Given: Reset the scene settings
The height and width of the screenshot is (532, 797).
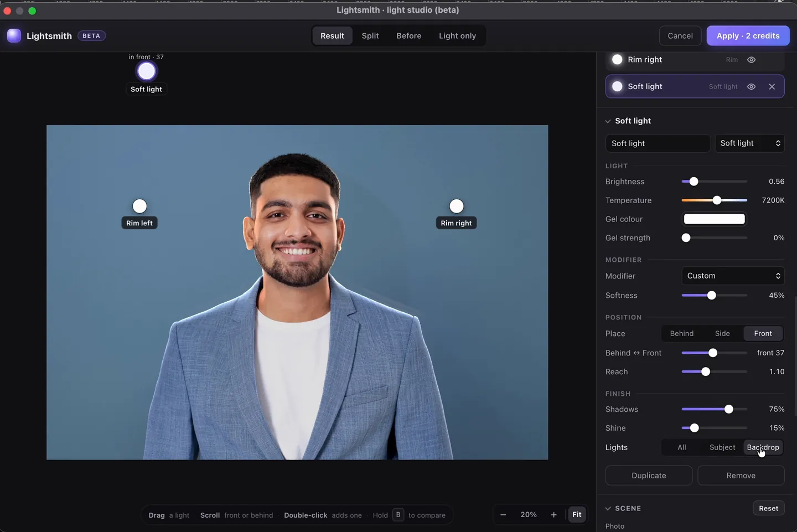Looking at the screenshot, I should coord(769,508).
